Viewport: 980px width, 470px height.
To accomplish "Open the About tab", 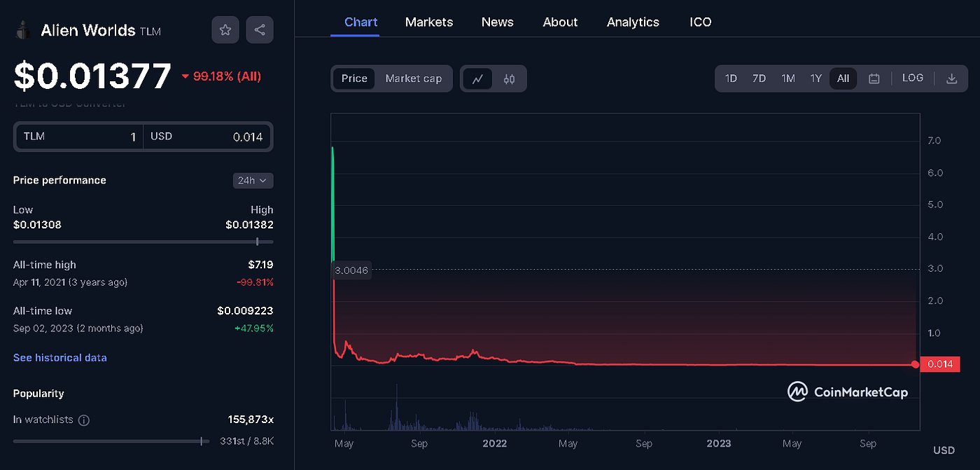I will point(561,22).
